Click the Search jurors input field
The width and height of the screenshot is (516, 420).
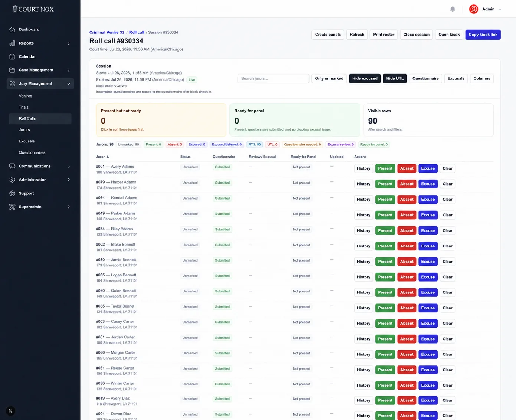pyautogui.click(x=273, y=78)
